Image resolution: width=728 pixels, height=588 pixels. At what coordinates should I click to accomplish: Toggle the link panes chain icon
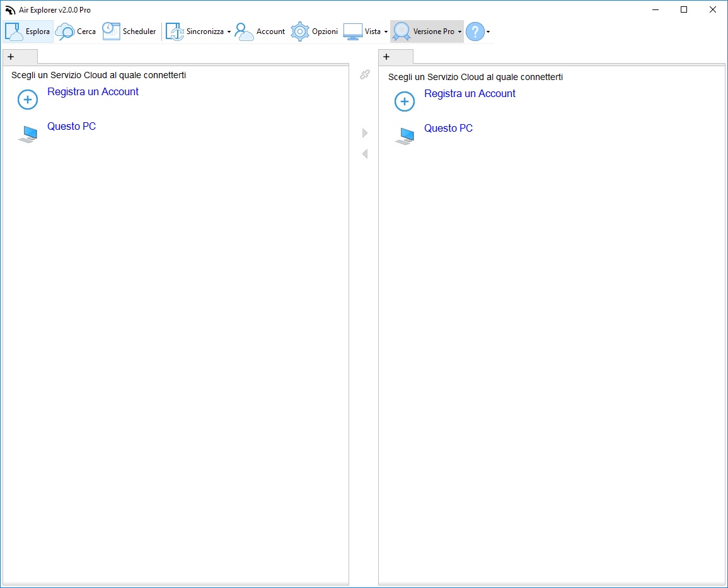365,74
